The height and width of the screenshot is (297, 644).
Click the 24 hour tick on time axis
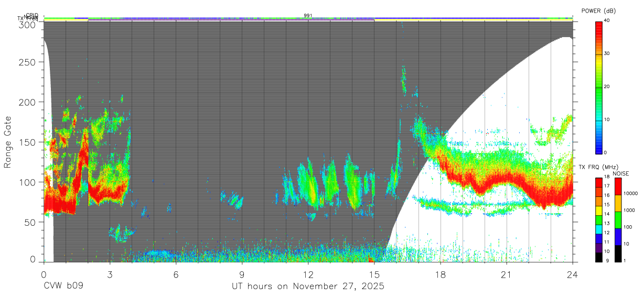[x=573, y=274]
